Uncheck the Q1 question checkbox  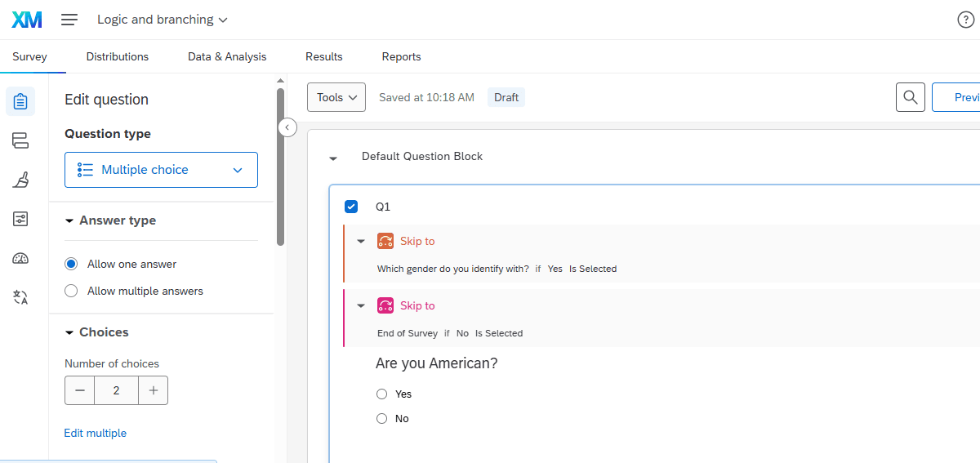coord(351,207)
